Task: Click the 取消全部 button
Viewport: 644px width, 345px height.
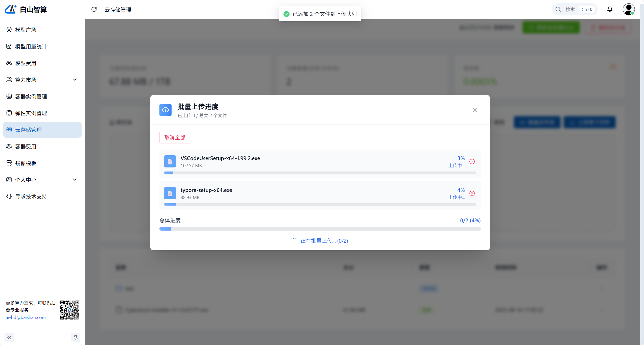Action: coord(175,137)
